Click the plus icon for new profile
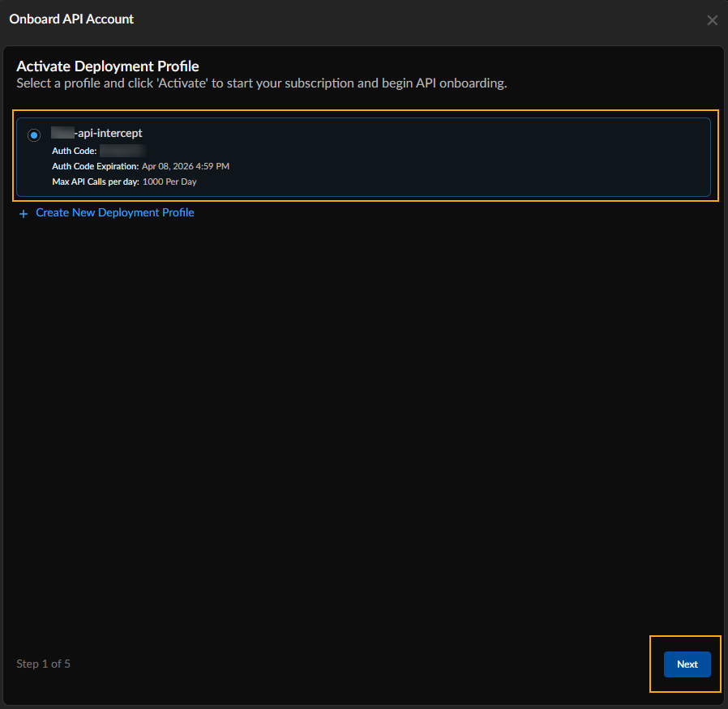 pyautogui.click(x=24, y=213)
